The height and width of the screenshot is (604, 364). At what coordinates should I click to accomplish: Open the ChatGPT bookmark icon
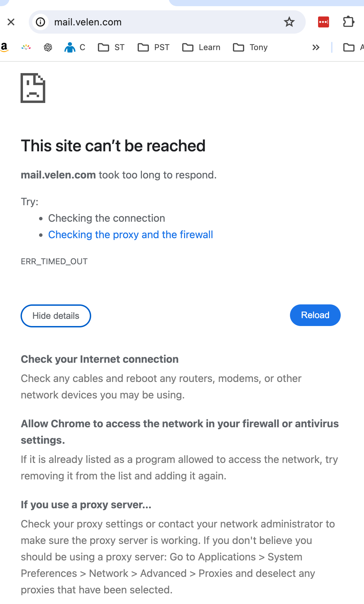click(x=48, y=47)
